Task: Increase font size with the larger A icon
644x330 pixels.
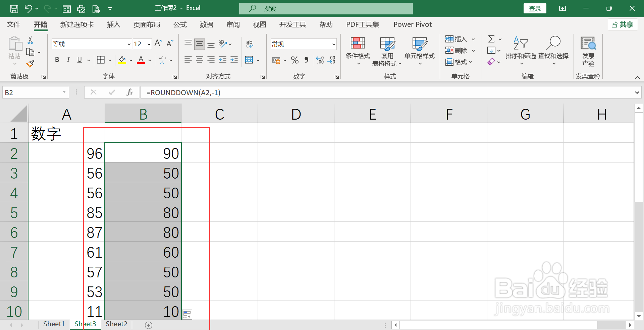Action: (158, 43)
